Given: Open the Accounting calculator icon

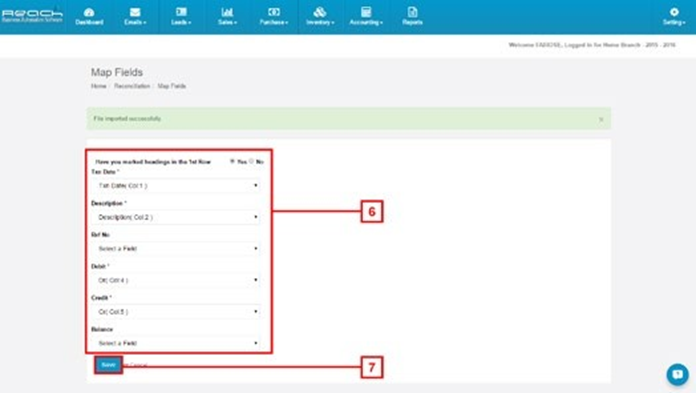Looking at the screenshot, I should pyautogui.click(x=366, y=12).
